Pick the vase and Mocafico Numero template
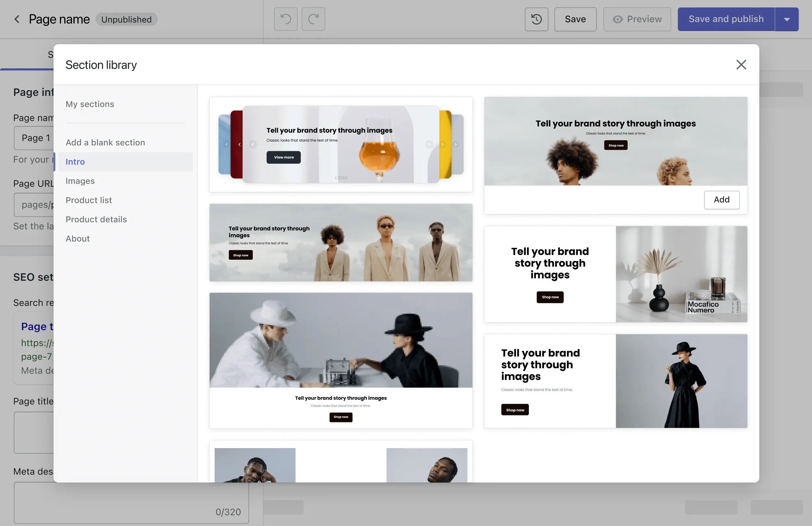Image resolution: width=812 pixels, height=526 pixels. (615, 274)
